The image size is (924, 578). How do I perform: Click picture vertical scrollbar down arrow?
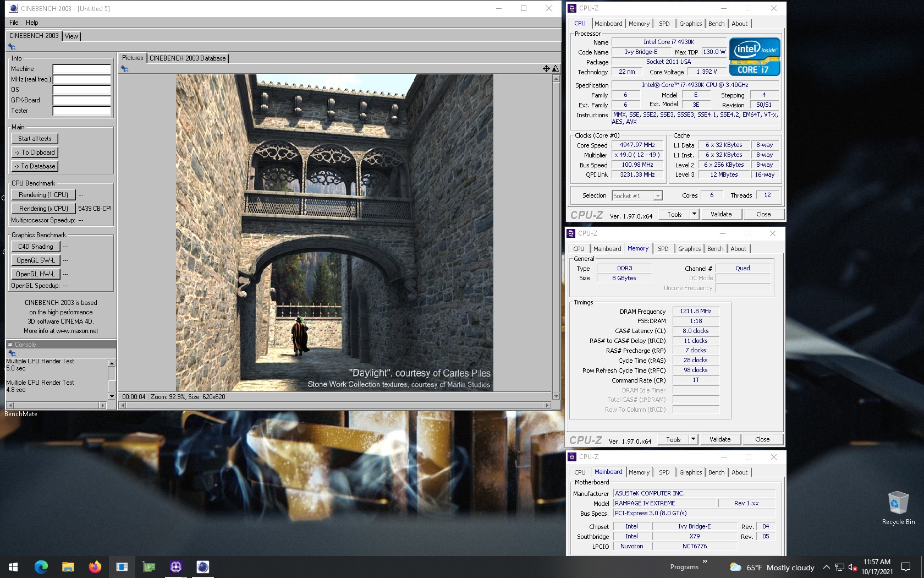(x=556, y=396)
